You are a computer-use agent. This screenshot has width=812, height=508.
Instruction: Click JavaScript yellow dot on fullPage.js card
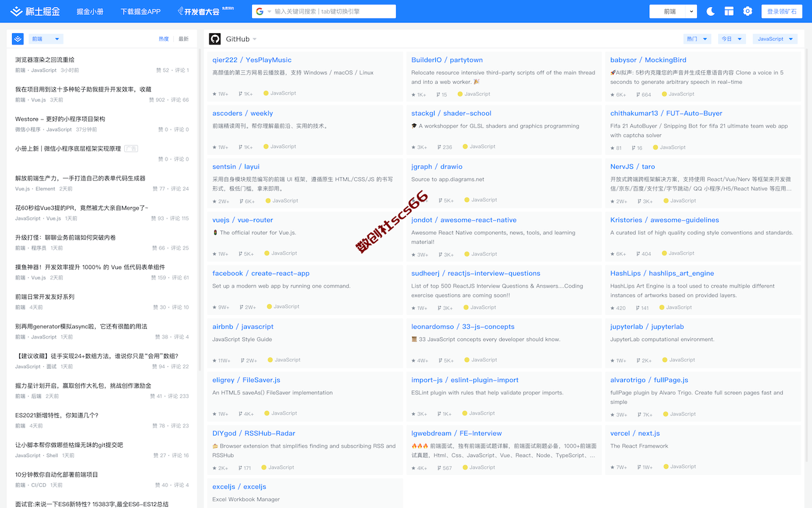665,414
